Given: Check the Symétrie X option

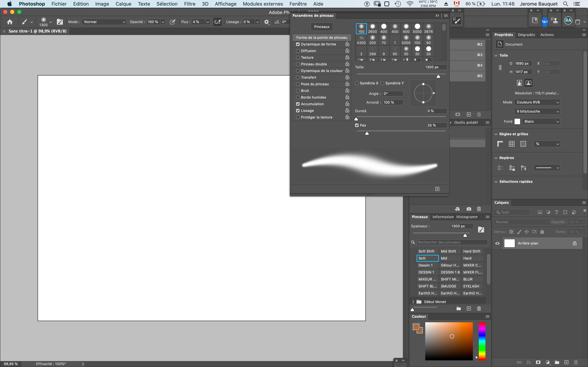Looking at the screenshot, I should [357, 83].
